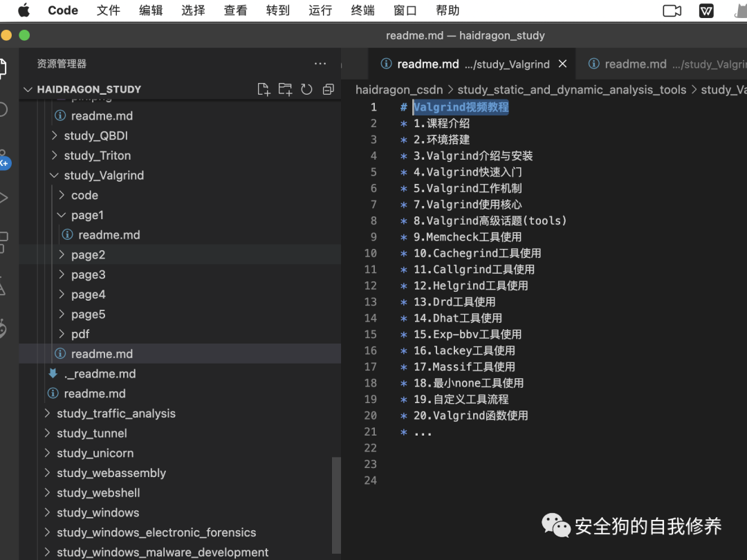Screen dimensions: 747x560
Task: Expand study_windows_malware_development folder
Action: 47,552
